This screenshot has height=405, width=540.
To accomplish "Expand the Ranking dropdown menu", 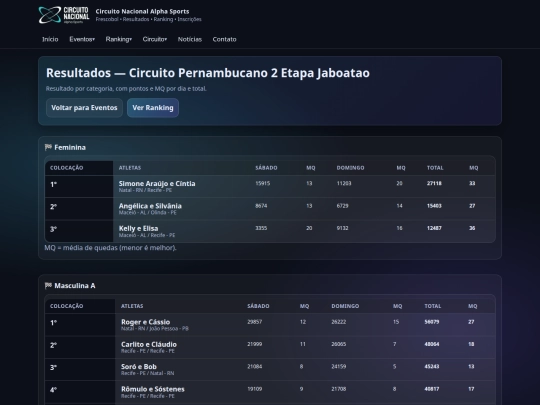I will click(119, 39).
